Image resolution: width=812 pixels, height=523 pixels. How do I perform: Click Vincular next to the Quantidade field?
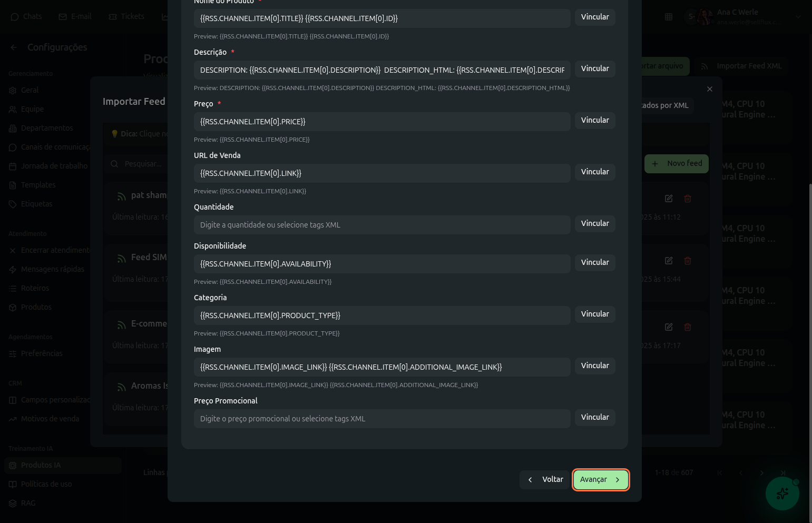point(595,224)
